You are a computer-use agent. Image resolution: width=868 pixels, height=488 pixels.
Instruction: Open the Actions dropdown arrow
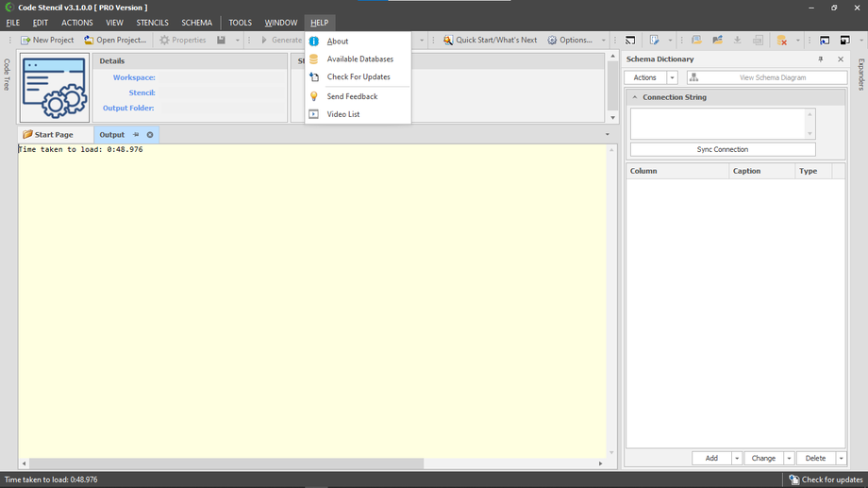coord(673,77)
